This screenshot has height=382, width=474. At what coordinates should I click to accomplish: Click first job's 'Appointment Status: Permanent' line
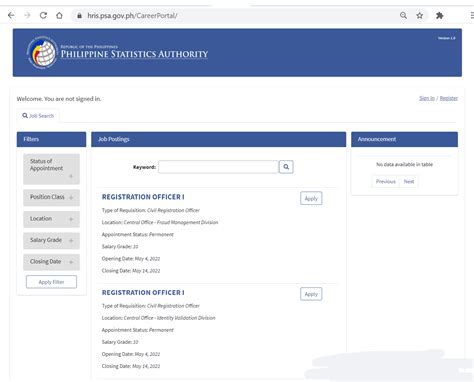pyautogui.click(x=138, y=234)
